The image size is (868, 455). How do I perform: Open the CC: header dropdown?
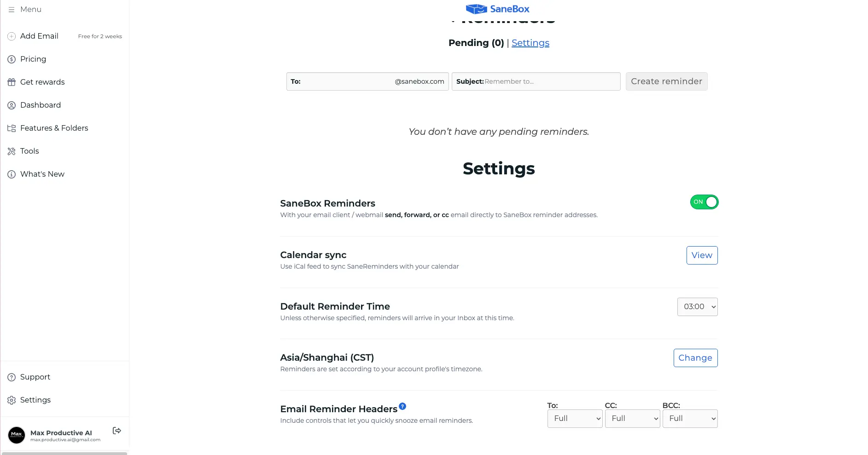click(x=632, y=419)
